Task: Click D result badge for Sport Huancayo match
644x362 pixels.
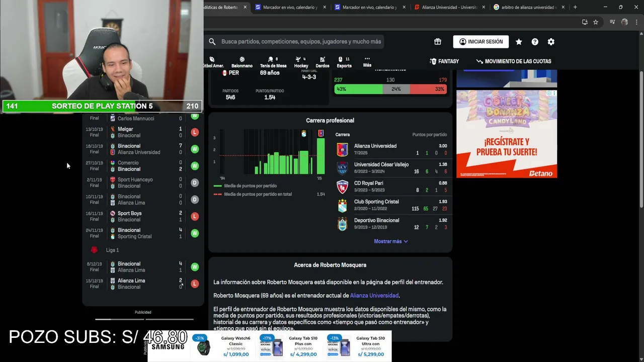Action: click(195, 183)
